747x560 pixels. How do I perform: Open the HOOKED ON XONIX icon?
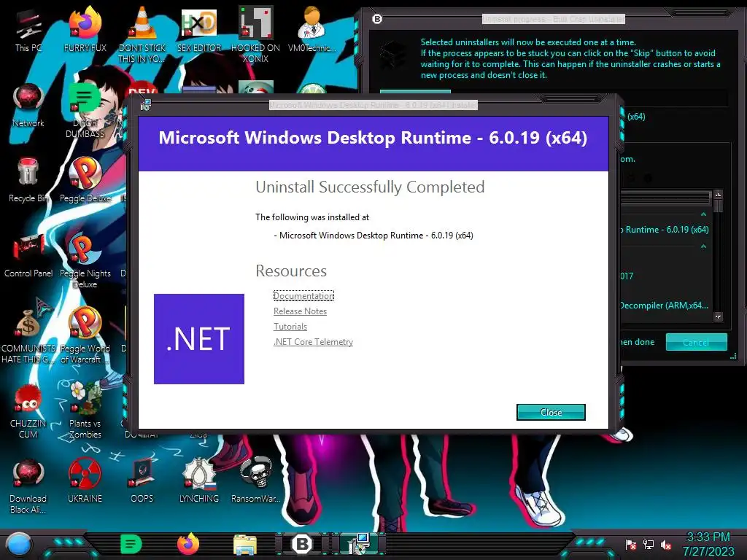point(255,35)
